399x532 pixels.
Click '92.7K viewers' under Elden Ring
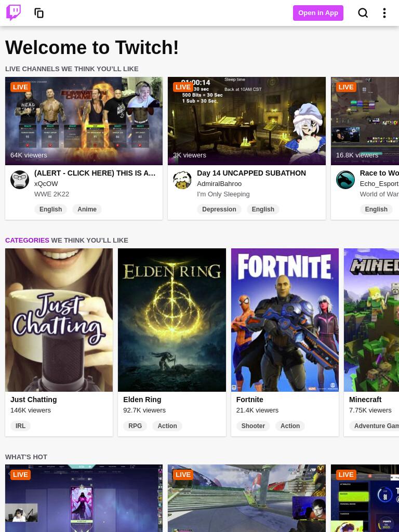pyautogui.click(x=144, y=410)
